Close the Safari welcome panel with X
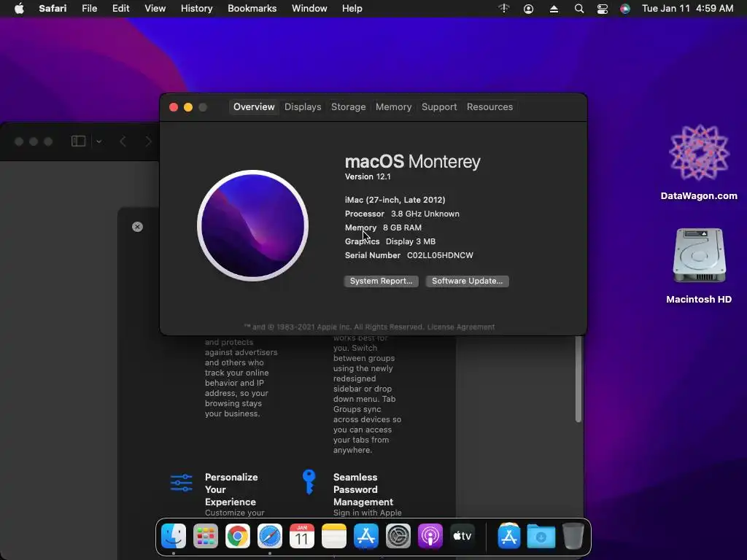 137,227
